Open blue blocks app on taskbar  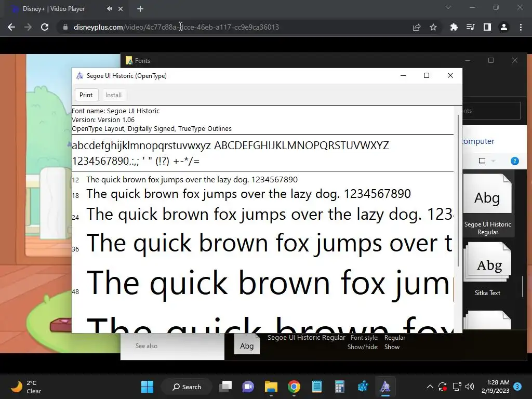pyautogui.click(x=363, y=387)
